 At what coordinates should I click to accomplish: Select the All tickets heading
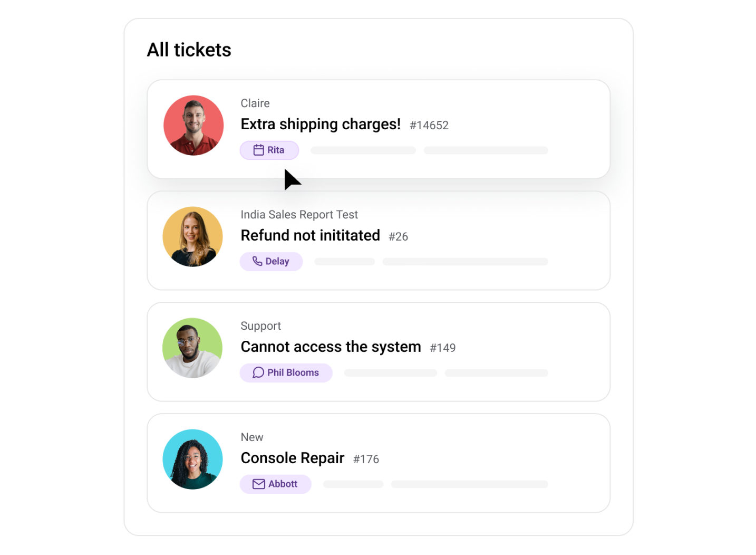(x=189, y=49)
